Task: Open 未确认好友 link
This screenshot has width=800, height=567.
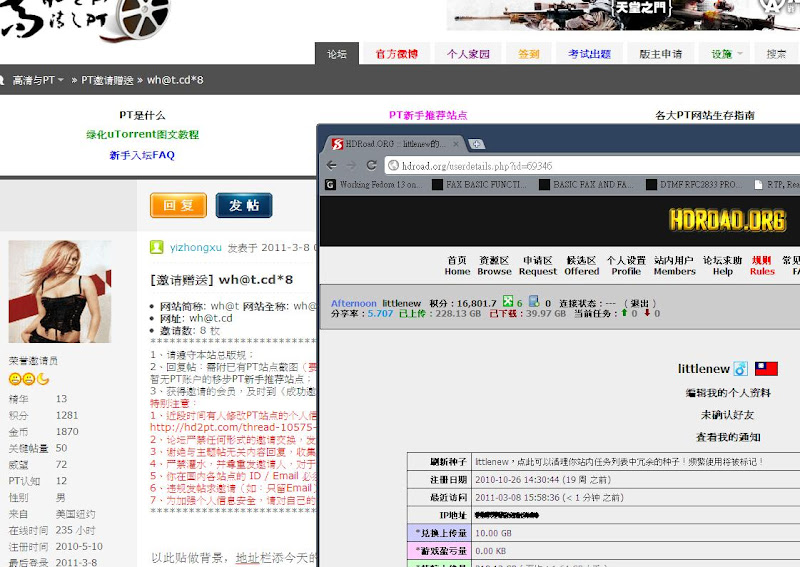Action: [x=728, y=414]
